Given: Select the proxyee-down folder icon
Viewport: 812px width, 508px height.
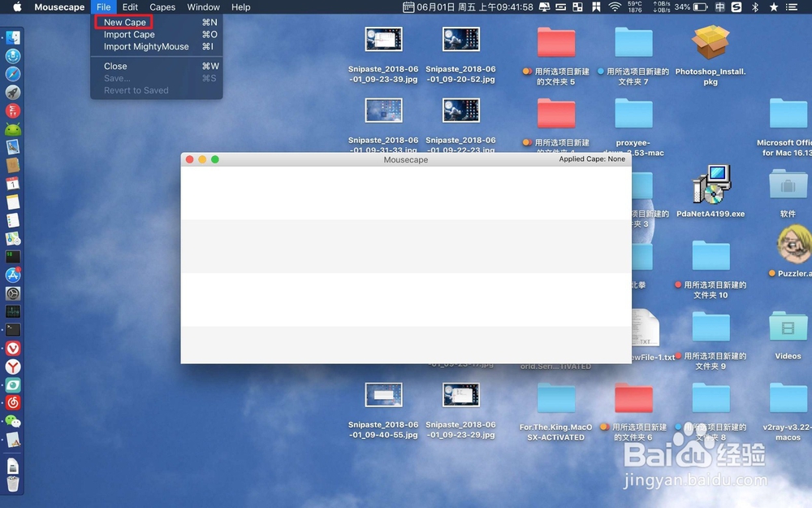Looking at the screenshot, I should click(633, 113).
